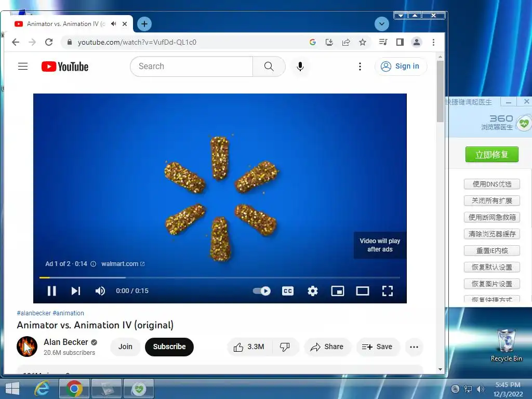
Task: Open a new tab with plus button
Action: click(x=144, y=24)
